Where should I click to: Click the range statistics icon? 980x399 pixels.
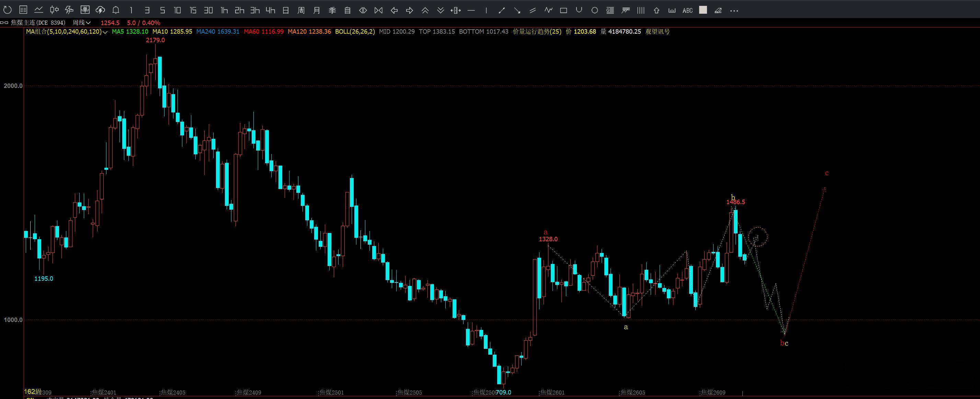tap(455, 10)
